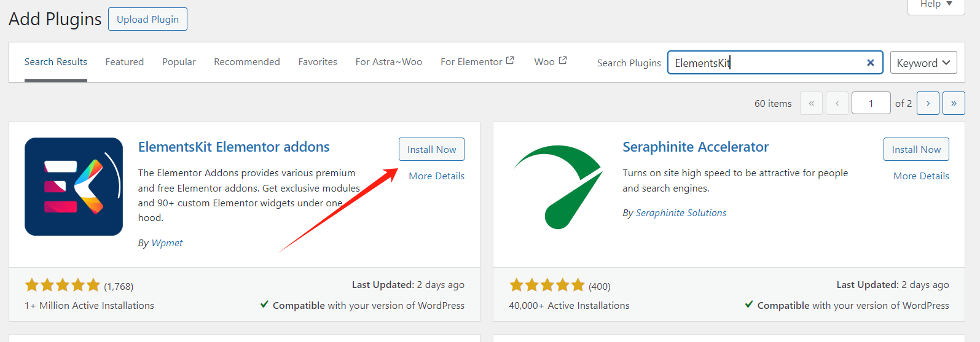Switch to the Featured tab
Viewport: 980px width, 342px height.
pos(124,61)
